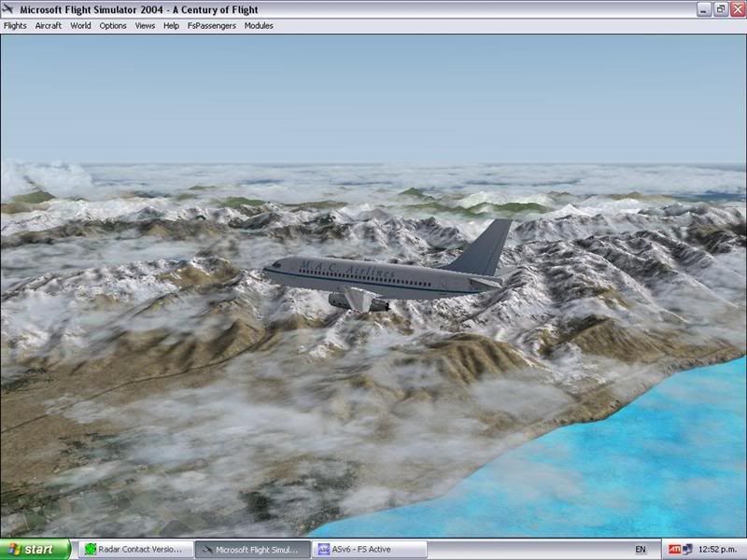The height and width of the screenshot is (560, 747).
Task: Click the system tray clock
Action: 719,550
